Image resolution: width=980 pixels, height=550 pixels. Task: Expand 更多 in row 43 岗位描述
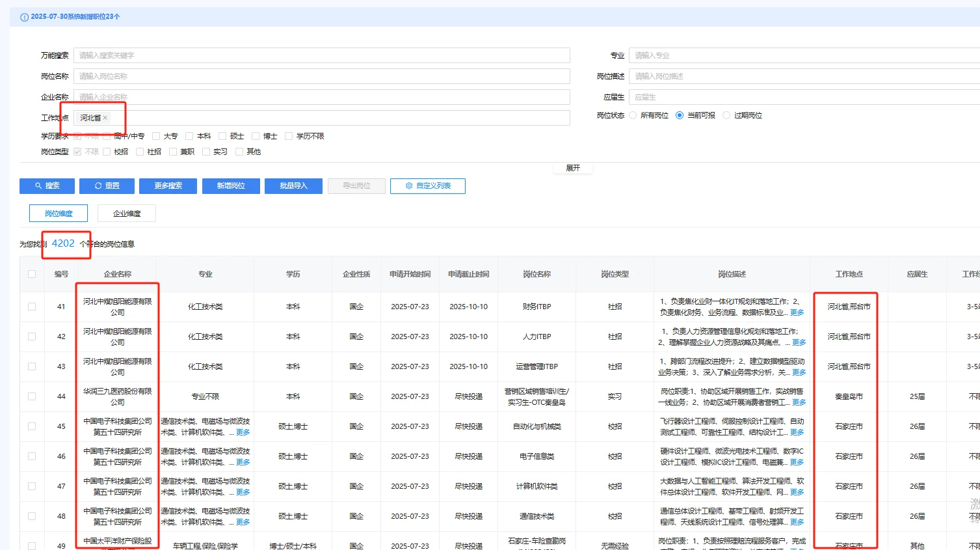click(799, 372)
